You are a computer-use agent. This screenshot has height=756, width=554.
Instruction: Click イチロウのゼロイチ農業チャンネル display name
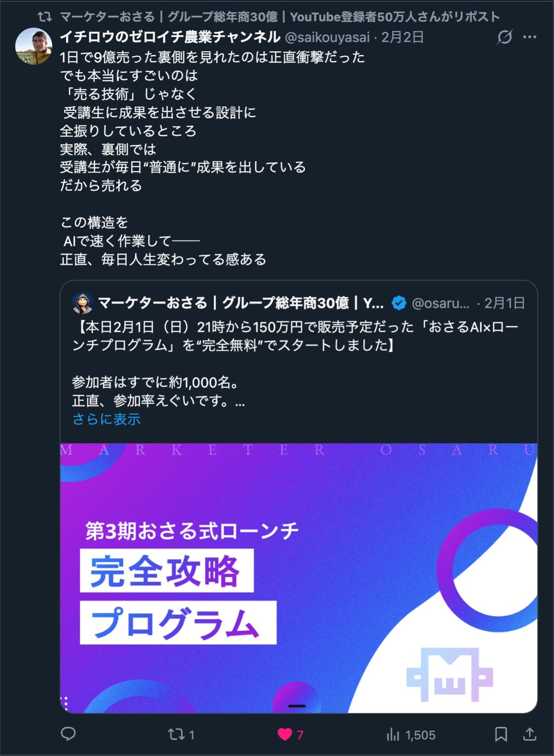[170, 36]
